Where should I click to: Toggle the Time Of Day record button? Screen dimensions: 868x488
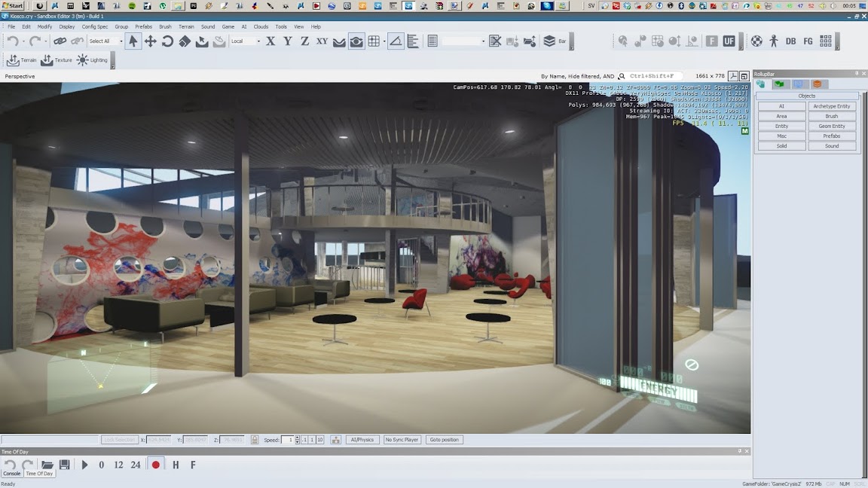tap(156, 465)
